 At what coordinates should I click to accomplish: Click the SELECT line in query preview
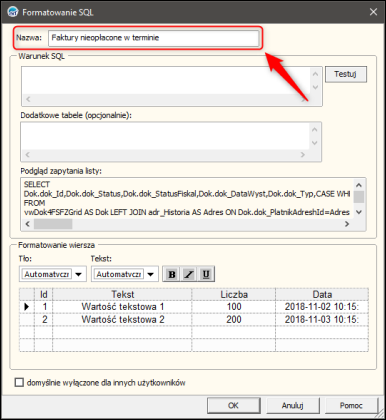37,184
